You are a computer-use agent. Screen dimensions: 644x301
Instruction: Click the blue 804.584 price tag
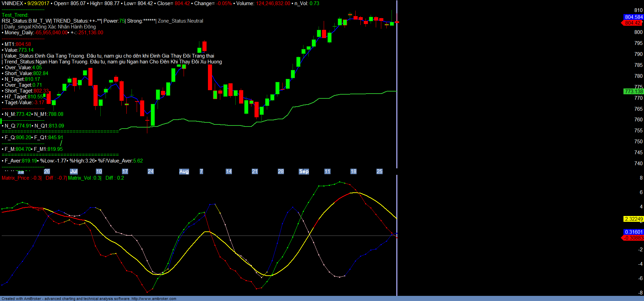click(633, 17)
